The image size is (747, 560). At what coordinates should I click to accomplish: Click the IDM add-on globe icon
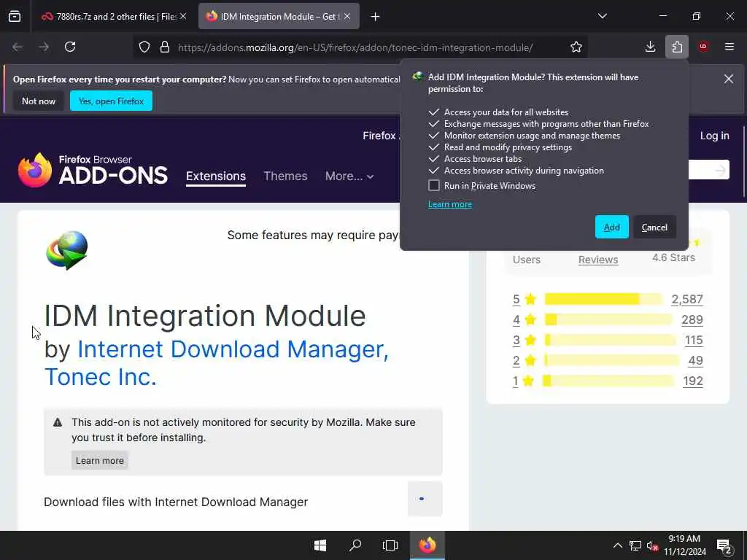coord(66,250)
